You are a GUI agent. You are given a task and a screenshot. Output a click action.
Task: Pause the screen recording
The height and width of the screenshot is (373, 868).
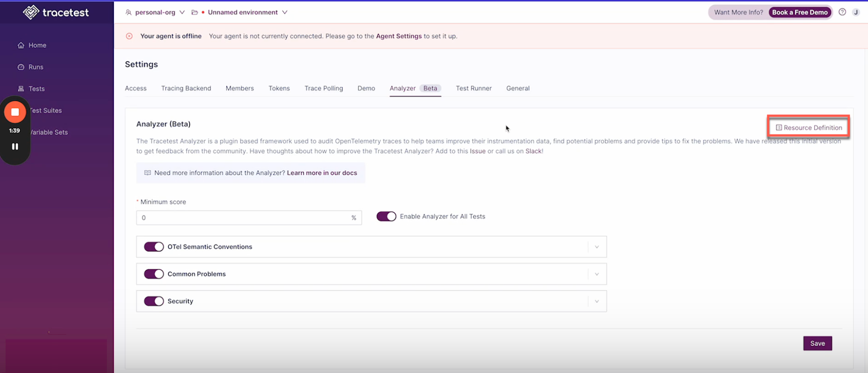point(15,147)
